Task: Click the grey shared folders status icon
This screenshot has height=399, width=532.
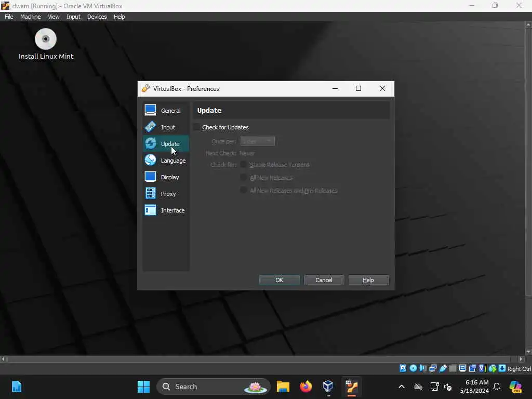Action: tap(453, 368)
